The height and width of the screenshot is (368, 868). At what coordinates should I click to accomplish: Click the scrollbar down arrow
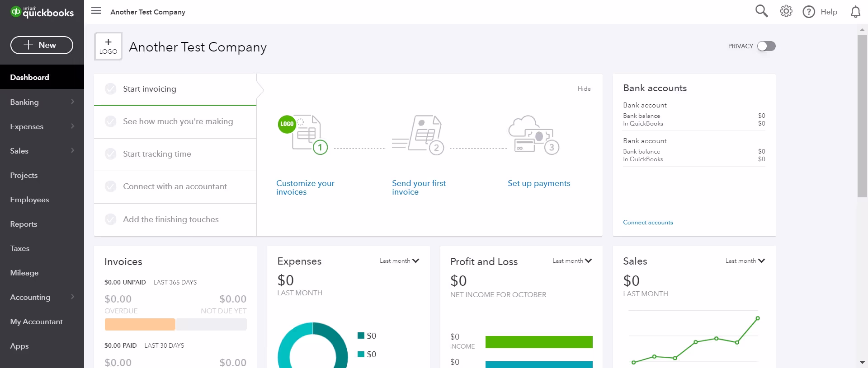tap(862, 362)
